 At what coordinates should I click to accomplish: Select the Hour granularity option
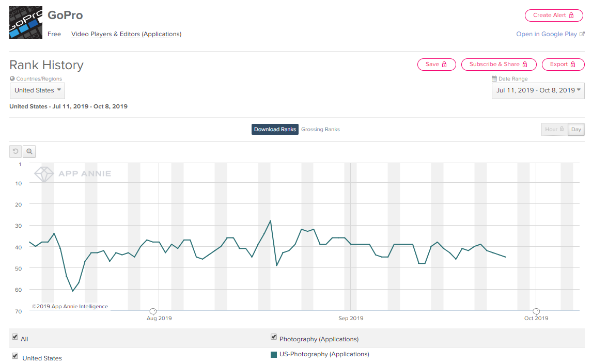pyautogui.click(x=555, y=130)
